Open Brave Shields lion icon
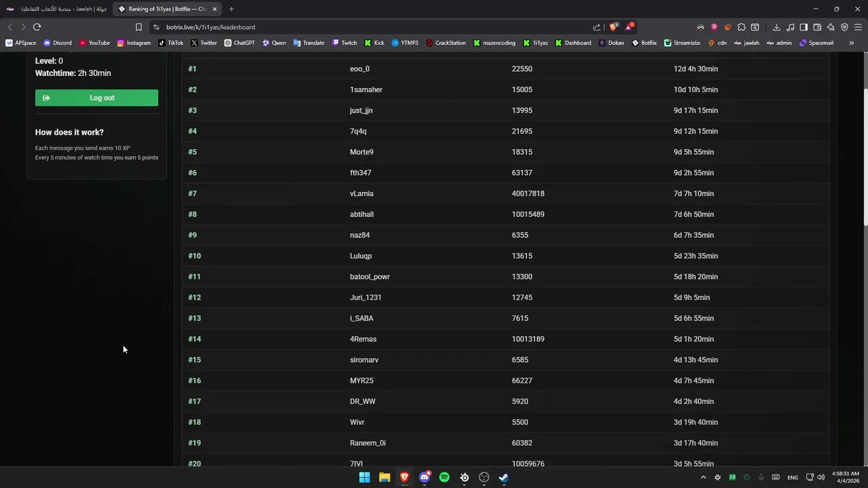This screenshot has width=868, height=488. tap(613, 27)
